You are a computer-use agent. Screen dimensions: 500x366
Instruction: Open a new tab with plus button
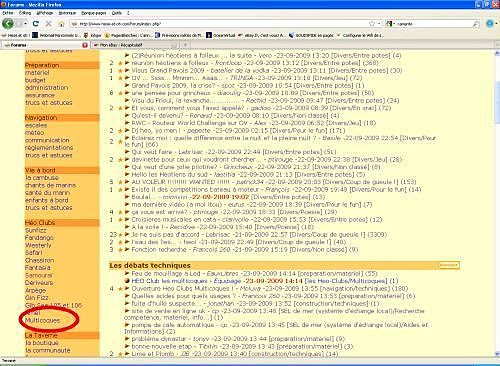185,45
